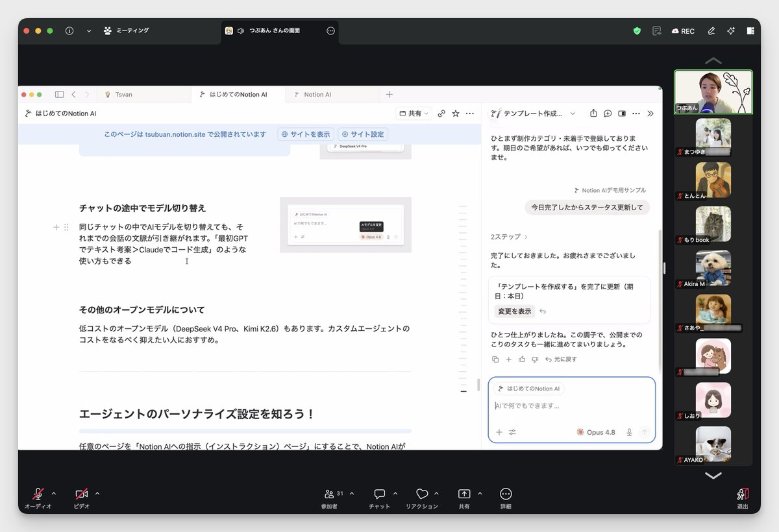Viewport: 779px width, 532px height.
Task: Open the 参加者 participants panel
Action: pos(331,498)
